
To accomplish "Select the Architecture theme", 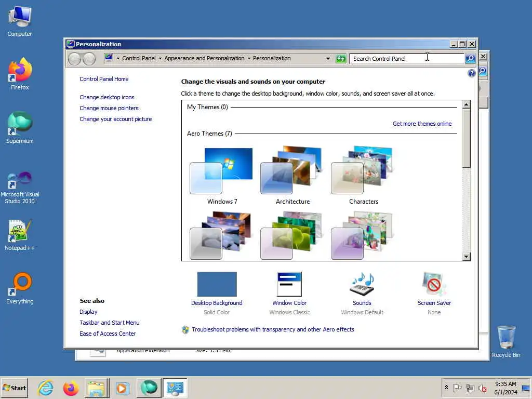I will (x=292, y=176).
